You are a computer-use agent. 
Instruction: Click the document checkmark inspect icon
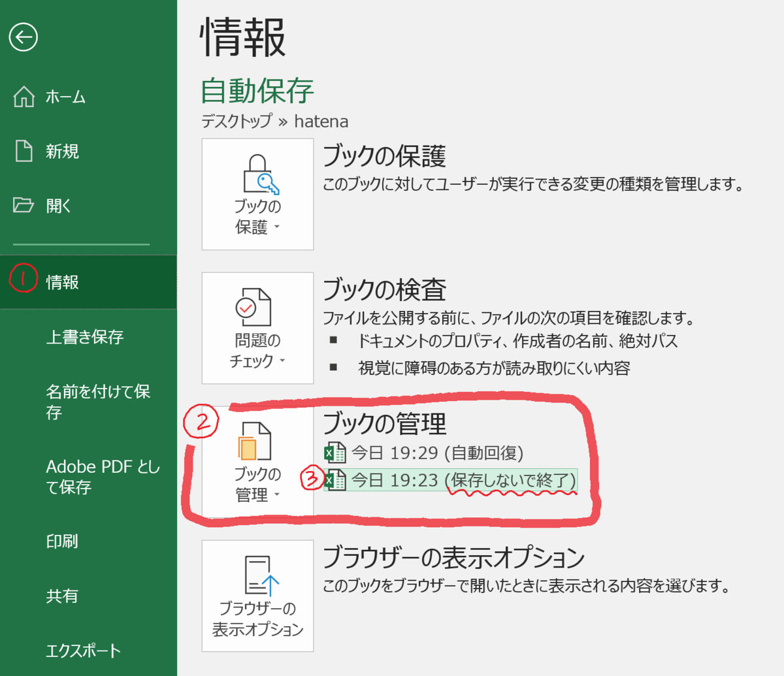(253, 306)
